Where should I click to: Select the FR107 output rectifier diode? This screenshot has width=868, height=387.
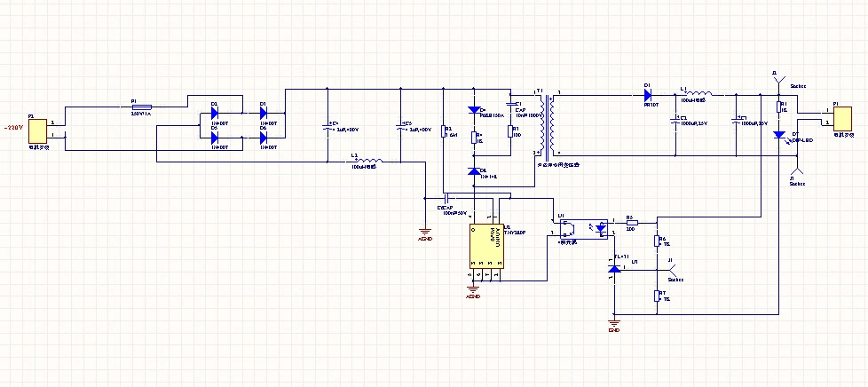pos(647,95)
